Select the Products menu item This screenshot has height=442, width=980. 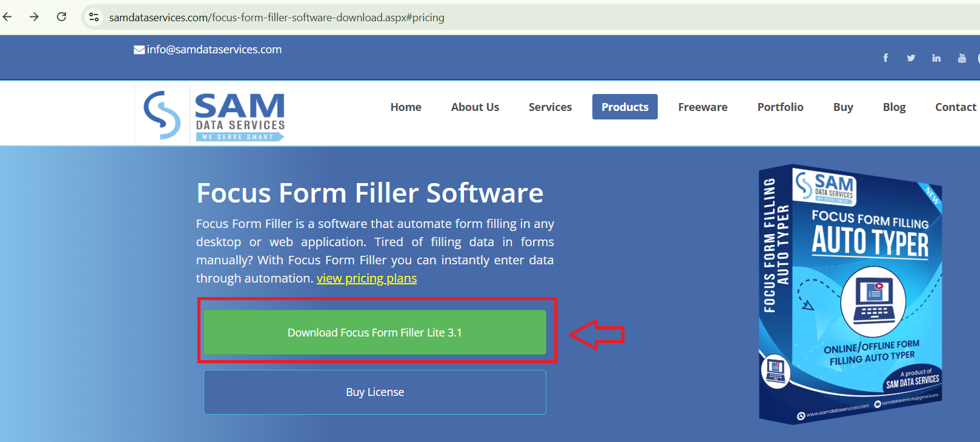(625, 107)
